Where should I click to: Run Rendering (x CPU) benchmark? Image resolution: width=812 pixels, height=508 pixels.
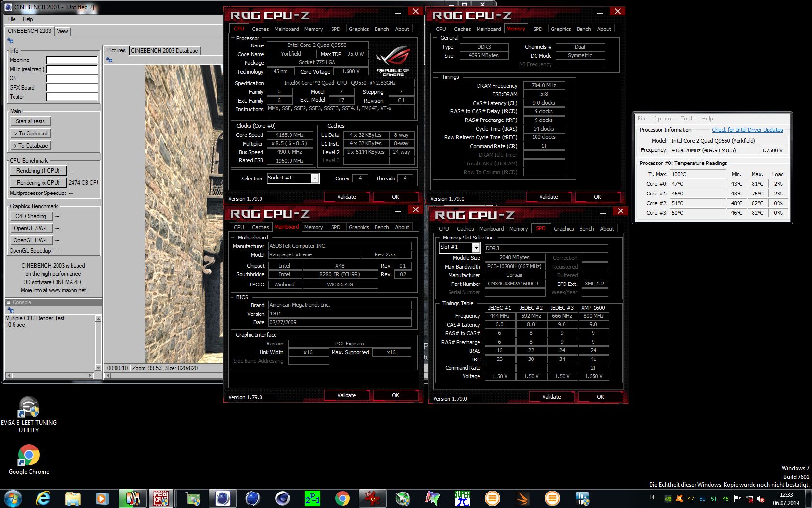coord(38,183)
